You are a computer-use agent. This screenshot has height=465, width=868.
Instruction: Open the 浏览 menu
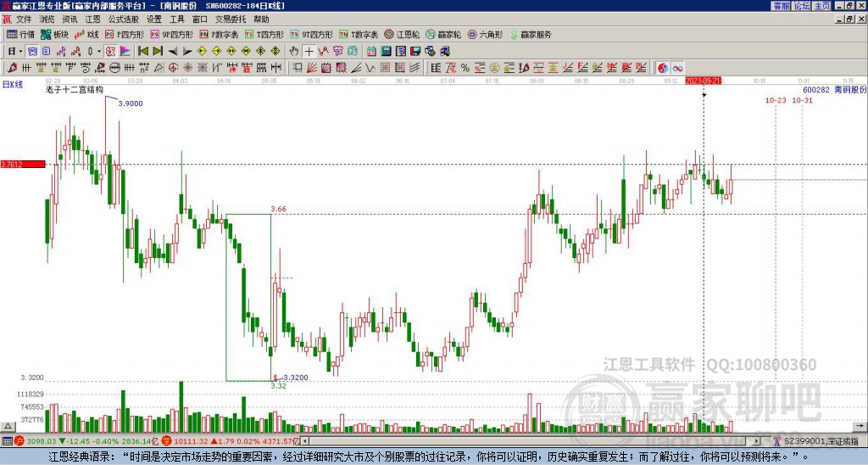[47, 20]
